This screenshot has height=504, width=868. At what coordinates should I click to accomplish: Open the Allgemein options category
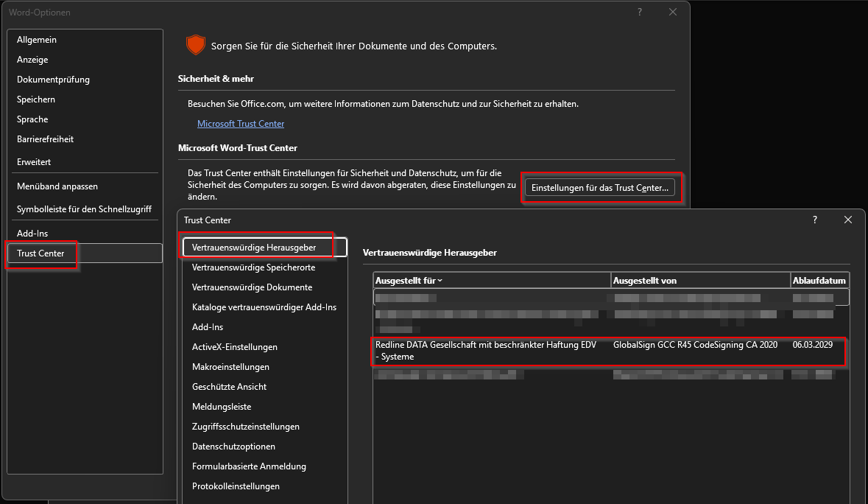(x=37, y=40)
